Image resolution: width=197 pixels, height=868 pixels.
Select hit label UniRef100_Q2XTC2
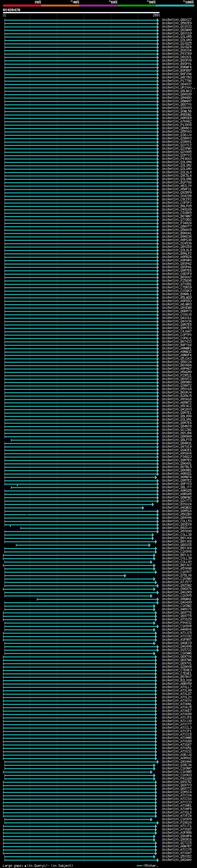point(177,145)
